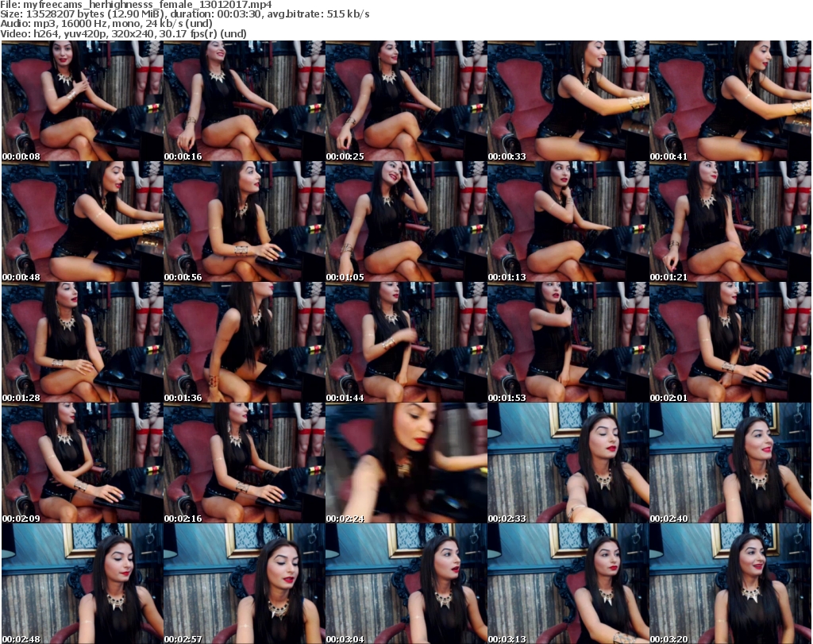Open the frame timestamped 00:02:57

tap(245, 584)
